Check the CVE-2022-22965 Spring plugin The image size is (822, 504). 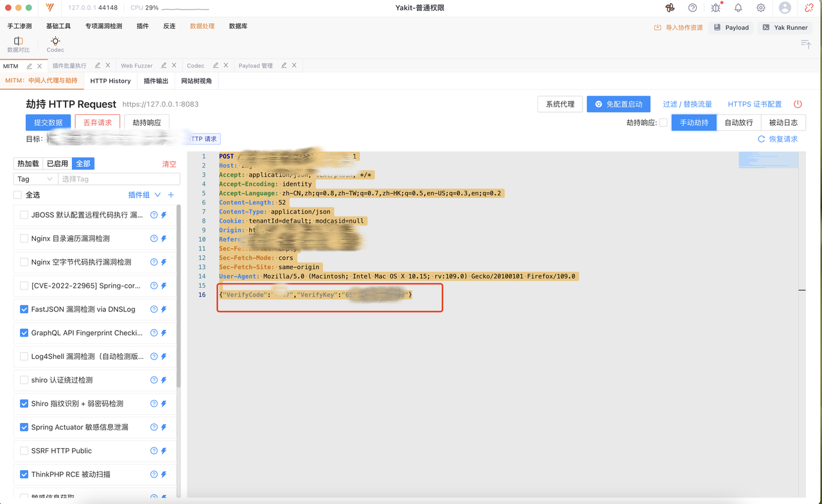(x=24, y=286)
